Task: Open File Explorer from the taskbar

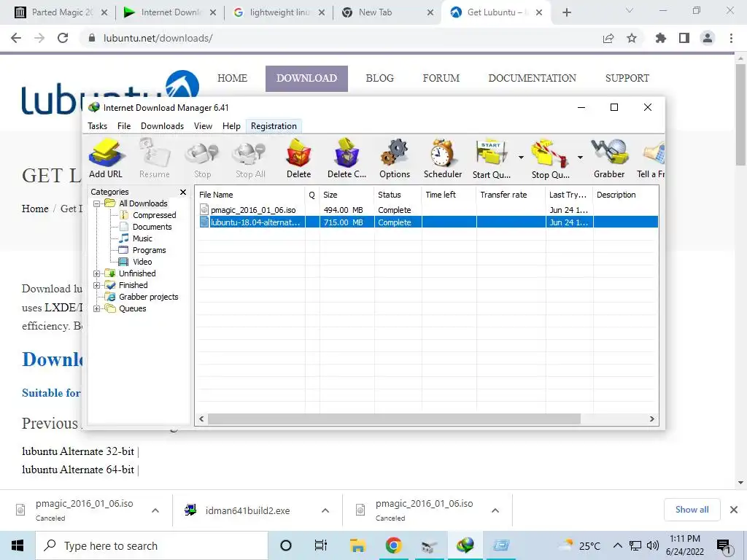Action: (357, 545)
